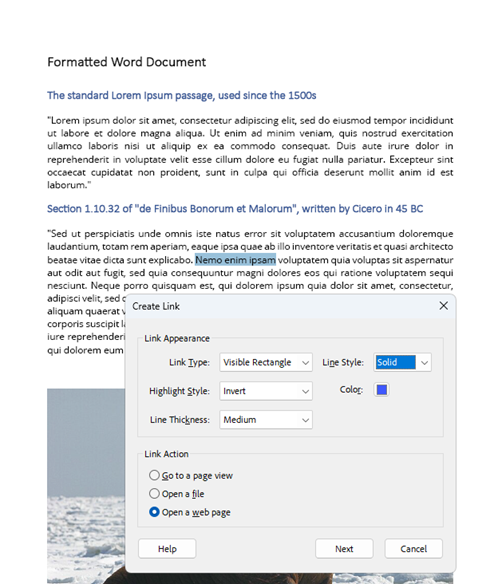498x584 pixels.
Task: Click the Help button
Action: pos(167,549)
